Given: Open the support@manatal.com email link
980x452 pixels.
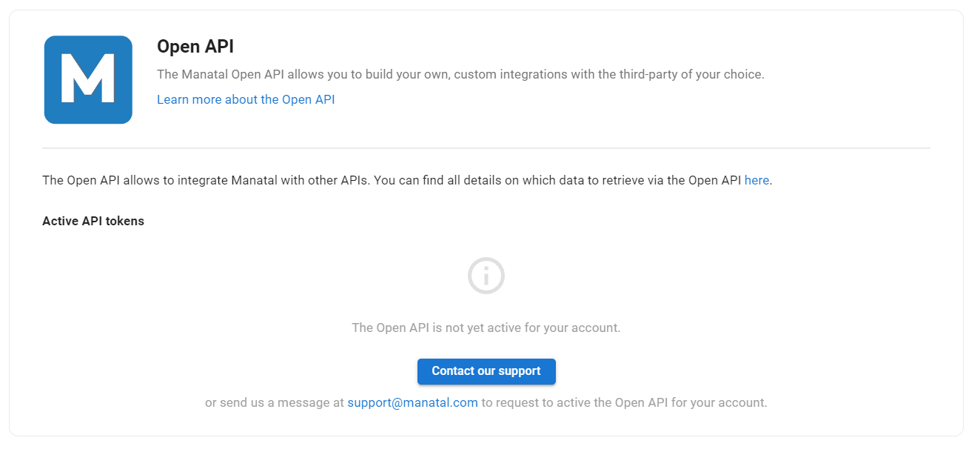Looking at the screenshot, I should (412, 403).
